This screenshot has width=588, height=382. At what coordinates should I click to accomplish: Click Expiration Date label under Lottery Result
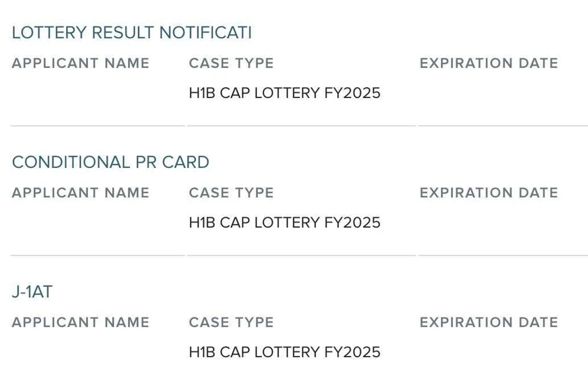tap(489, 63)
